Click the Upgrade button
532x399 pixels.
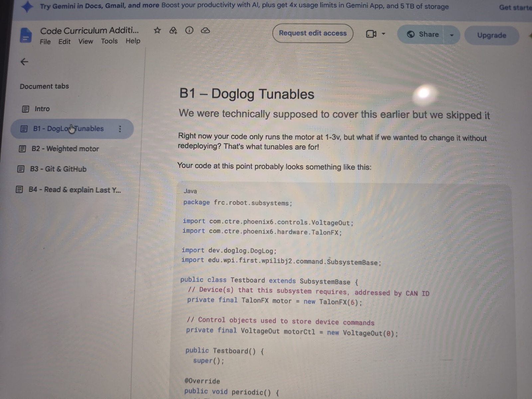[492, 35]
